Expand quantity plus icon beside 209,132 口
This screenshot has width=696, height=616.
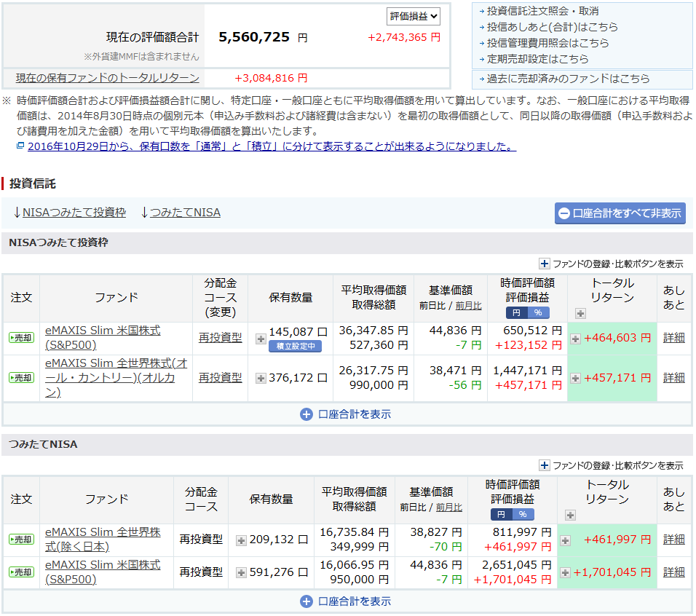[x=241, y=540]
